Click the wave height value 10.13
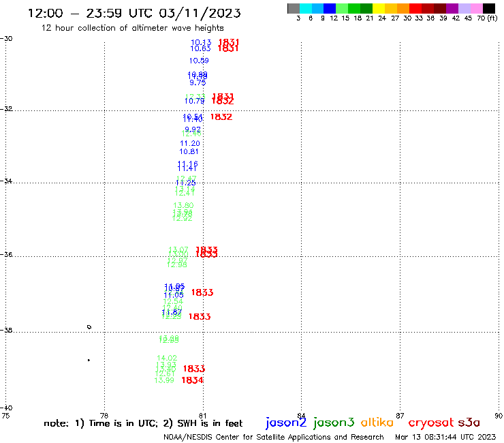Image resolution: width=504 pixels, height=443 pixels. click(x=201, y=42)
